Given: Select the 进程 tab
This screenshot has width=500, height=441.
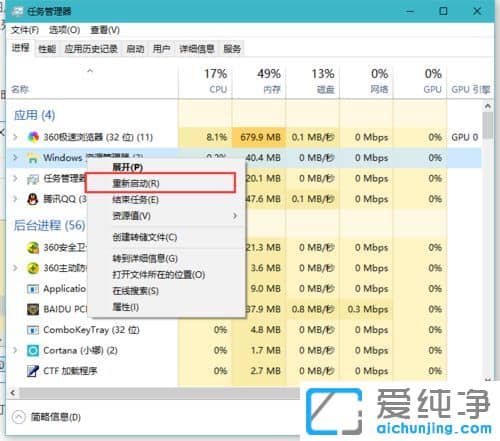Looking at the screenshot, I should (21, 48).
